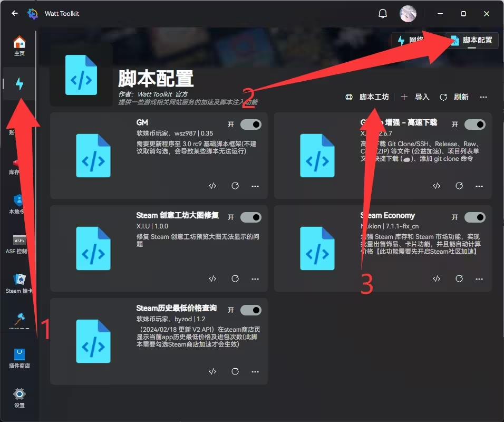Click 刷新 to refresh scripts

(x=454, y=97)
